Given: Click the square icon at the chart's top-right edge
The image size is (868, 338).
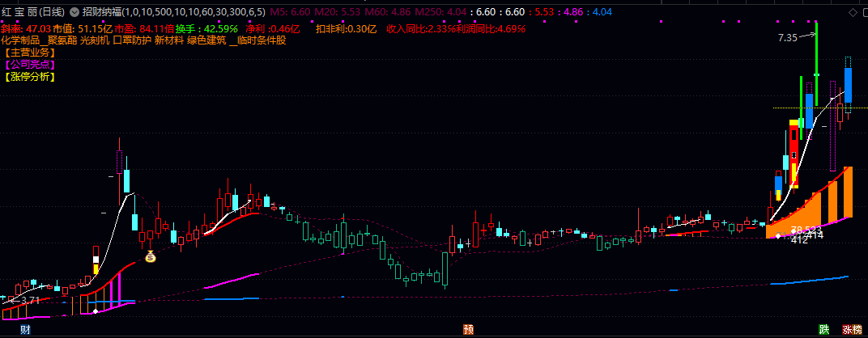Looking at the screenshot, I should [864, 11].
